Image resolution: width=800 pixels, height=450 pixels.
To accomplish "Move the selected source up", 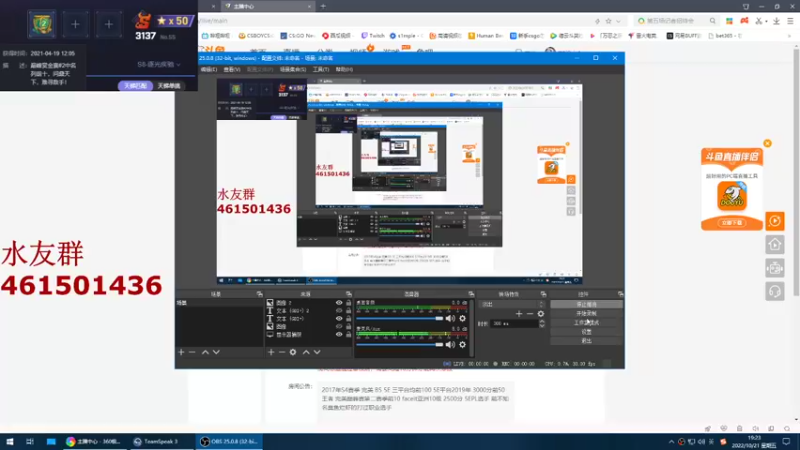I will 306,352.
